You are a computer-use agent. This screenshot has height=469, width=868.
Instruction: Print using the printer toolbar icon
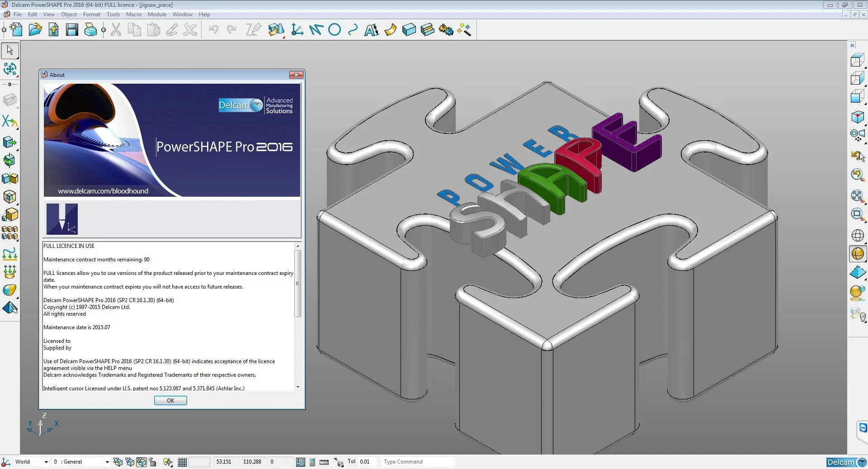[x=90, y=30]
